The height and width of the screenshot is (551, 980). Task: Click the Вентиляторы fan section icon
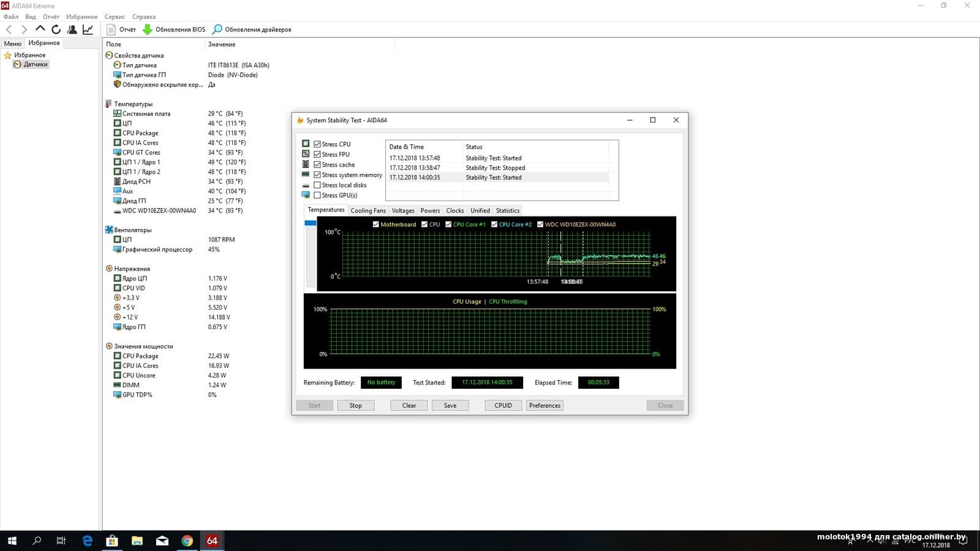click(109, 230)
